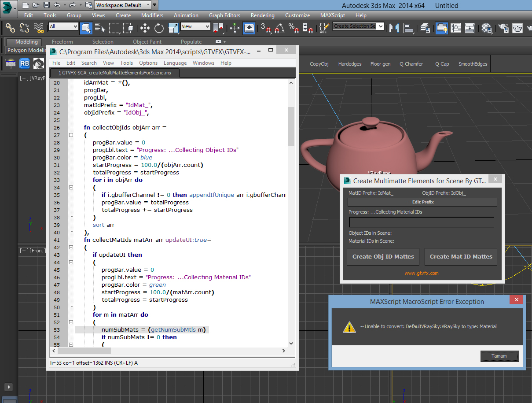This screenshot has height=403, width=532.
Task: Collapse the code fold at line 42
Action: click(71, 248)
